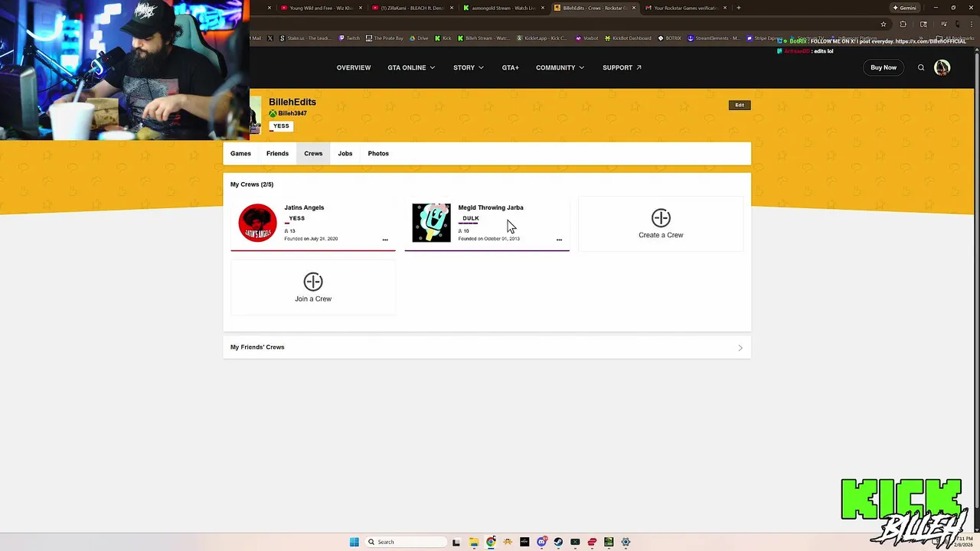Click the Billeh3947 gamertag
980x551 pixels.
tap(292, 113)
